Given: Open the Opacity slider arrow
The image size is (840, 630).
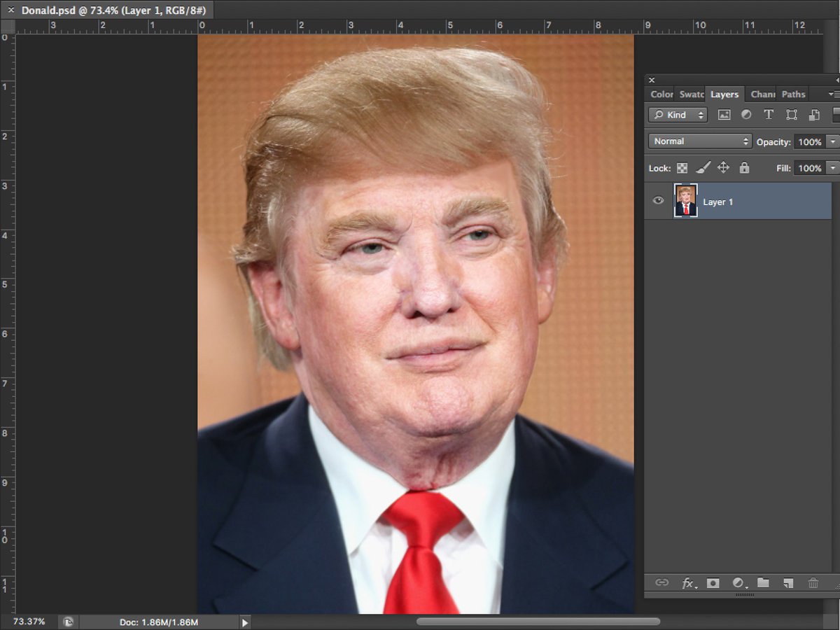Looking at the screenshot, I should point(832,142).
